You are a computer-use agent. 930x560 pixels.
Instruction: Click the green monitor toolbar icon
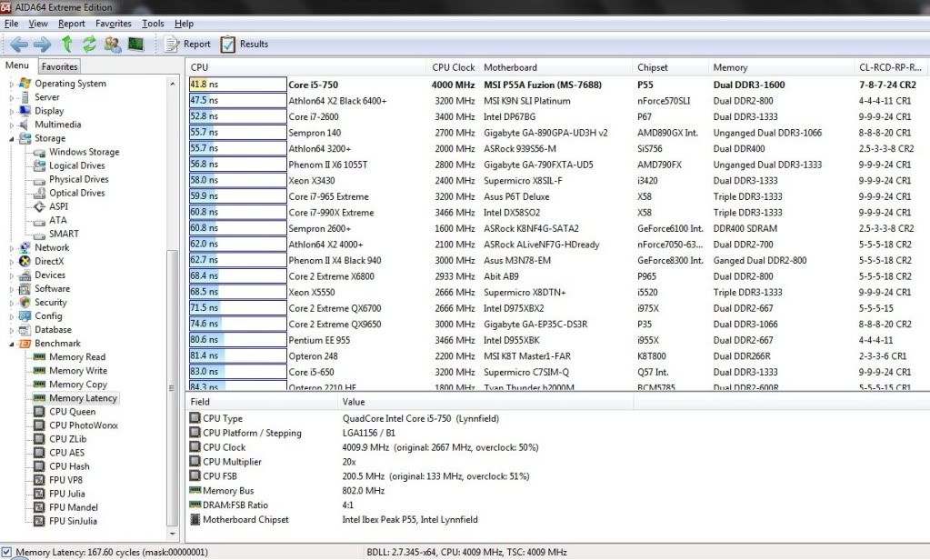point(135,44)
